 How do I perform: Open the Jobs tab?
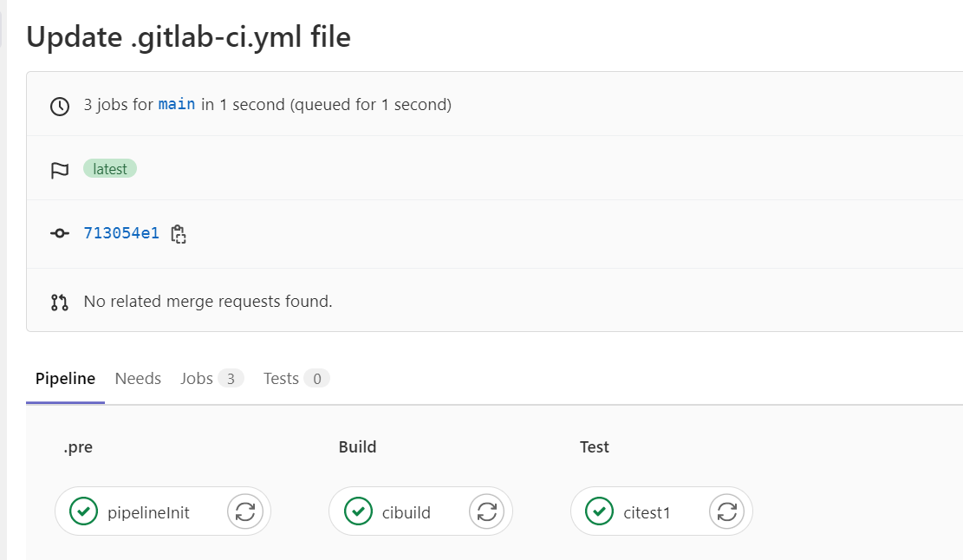pos(211,379)
